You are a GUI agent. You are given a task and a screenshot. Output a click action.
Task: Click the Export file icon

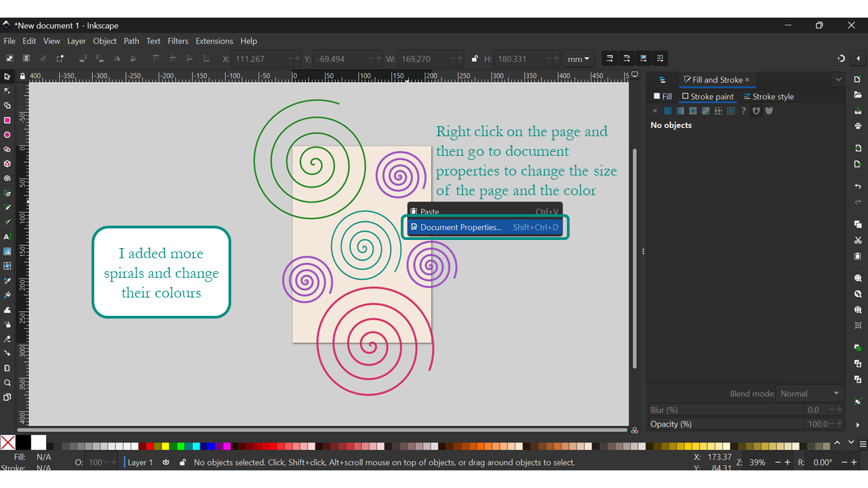coord(858,164)
